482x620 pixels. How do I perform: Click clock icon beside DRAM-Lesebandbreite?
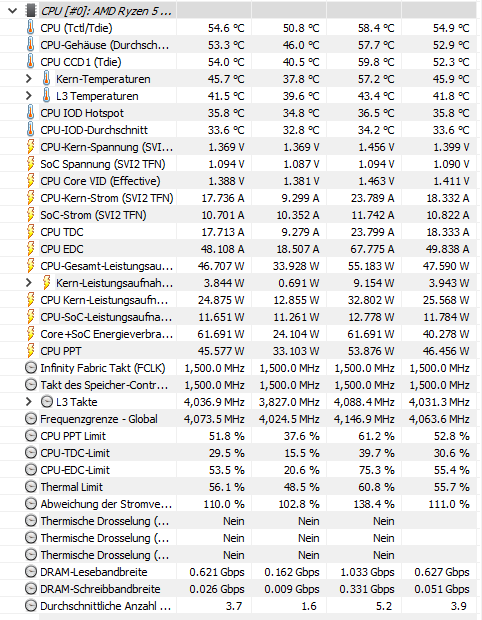click(x=30, y=572)
